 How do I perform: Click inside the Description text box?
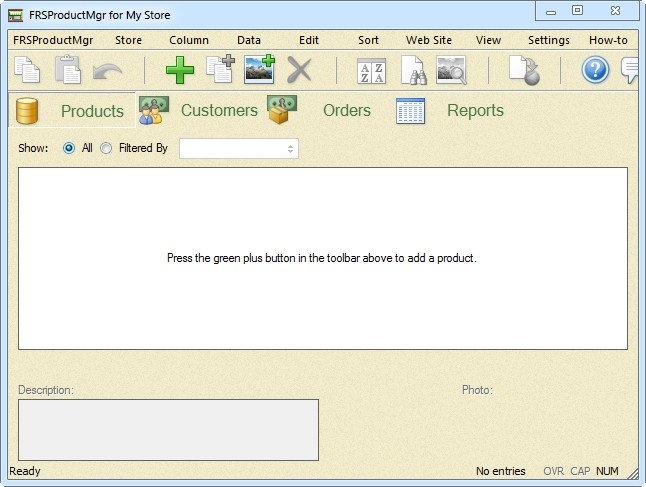168,430
